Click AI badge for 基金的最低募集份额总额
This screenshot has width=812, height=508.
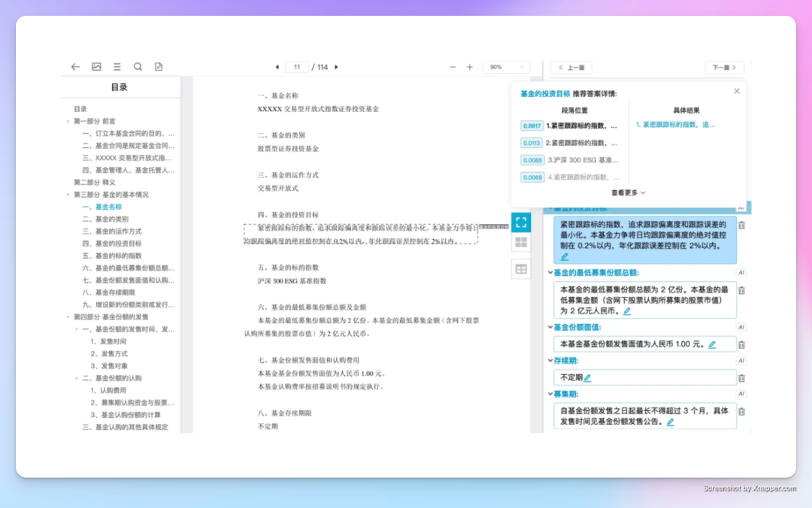(741, 272)
